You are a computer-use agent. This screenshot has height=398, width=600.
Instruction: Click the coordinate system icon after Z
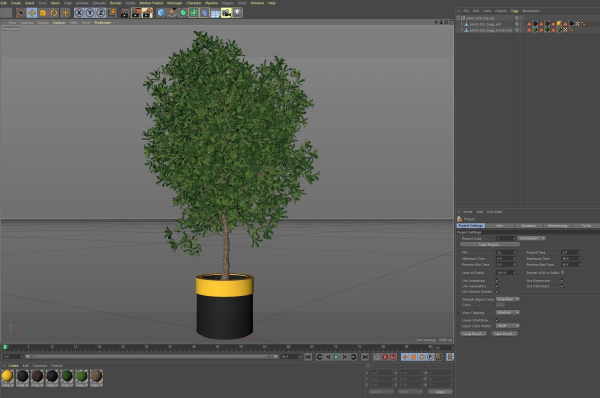(x=112, y=13)
